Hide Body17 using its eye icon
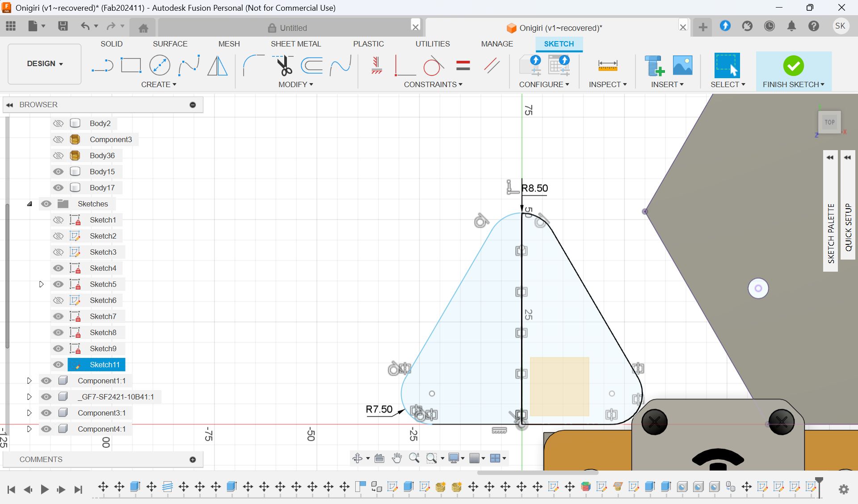The width and height of the screenshot is (858, 504). [58, 188]
